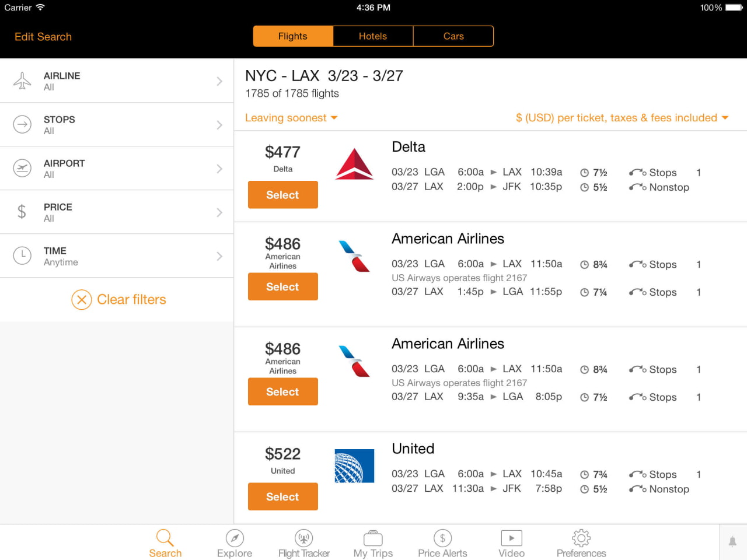Image resolution: width=747 pixels, height=560 pixels.
Task: Switch to the Hotels tab
Action: [373, 36]
